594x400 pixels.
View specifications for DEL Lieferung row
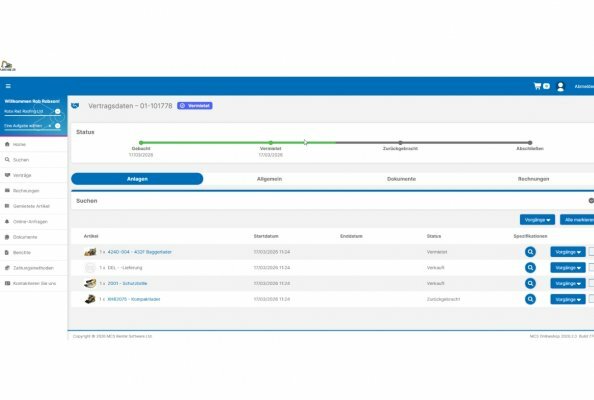coord(530,268)
